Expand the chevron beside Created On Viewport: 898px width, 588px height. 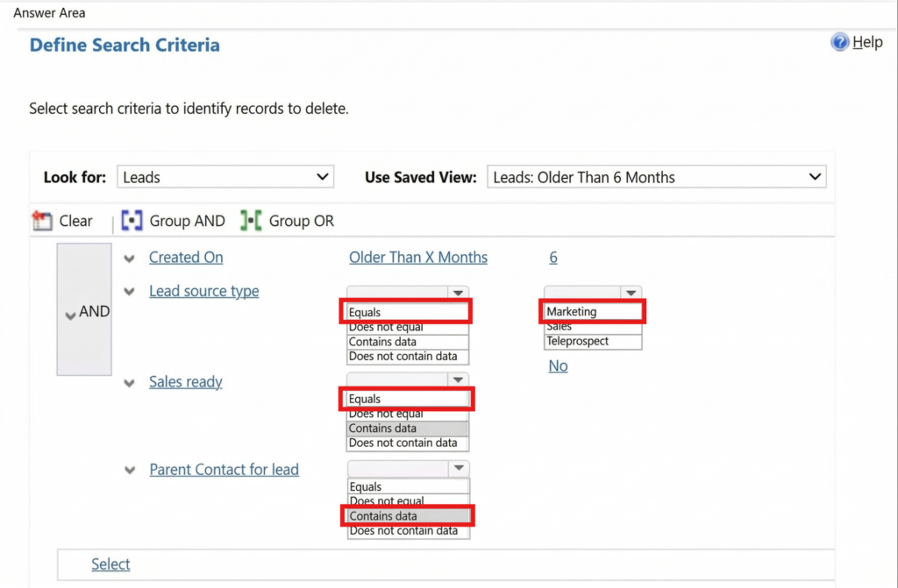(x=130, y=259)
